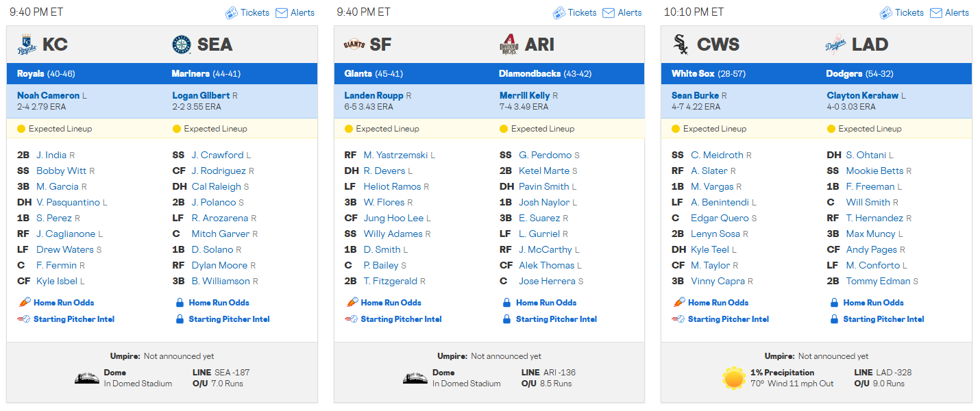Click the sunny weather icon for CWS-LAD
The height and width of the screenshot is (411, 980).
point(733,378)
